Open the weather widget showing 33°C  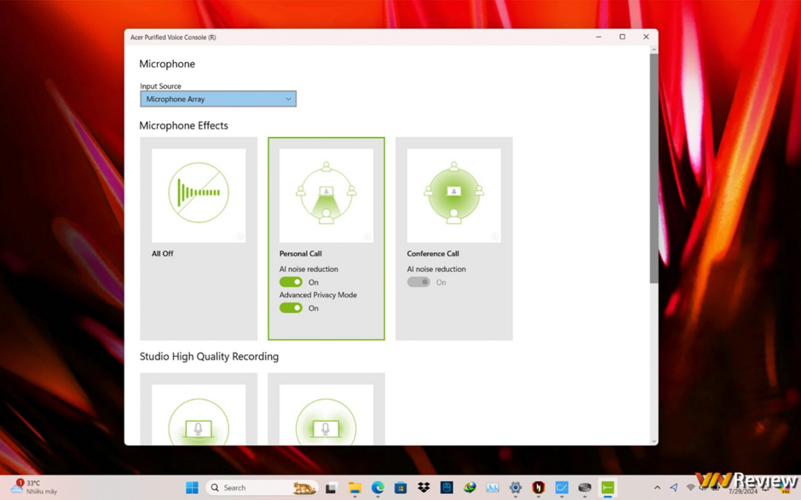click(x=35, y=487)
